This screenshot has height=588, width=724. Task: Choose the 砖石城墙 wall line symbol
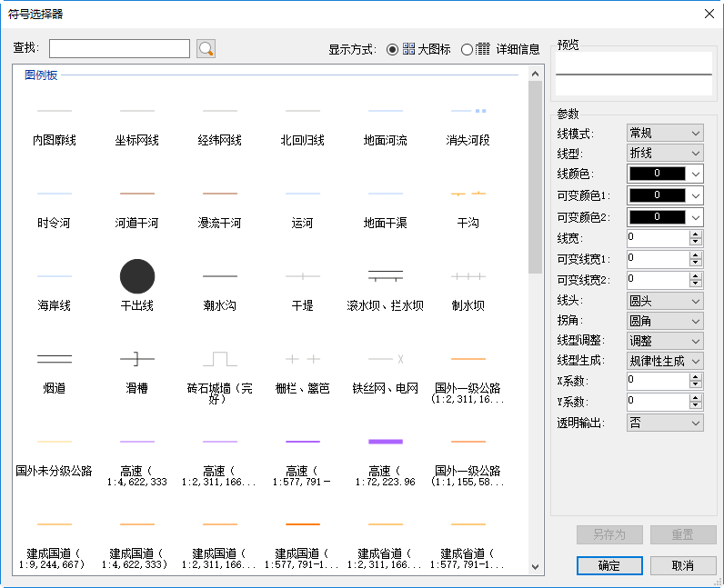pyautogui.click(x=219, y=359)
